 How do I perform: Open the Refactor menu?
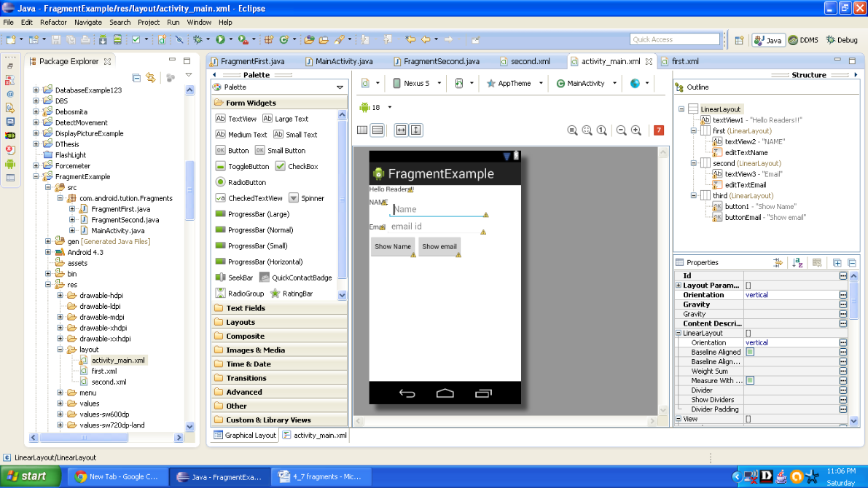53,23
